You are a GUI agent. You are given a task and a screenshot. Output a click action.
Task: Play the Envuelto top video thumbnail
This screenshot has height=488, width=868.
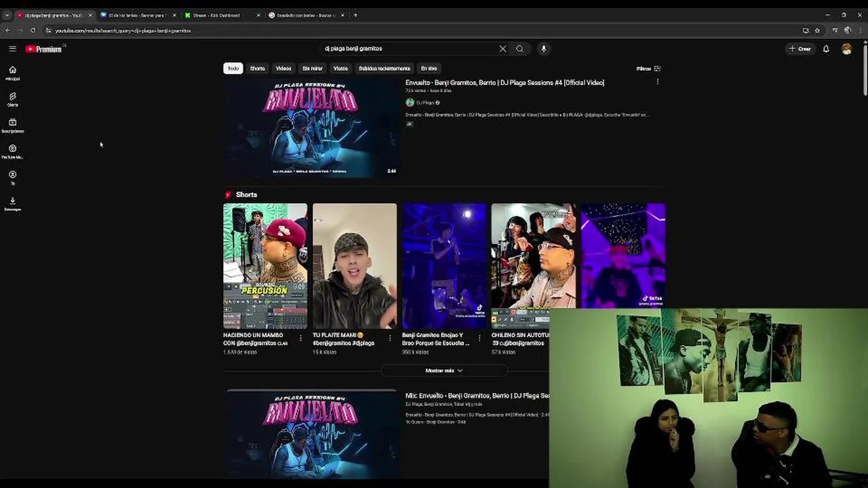click(x=311, y=128)
